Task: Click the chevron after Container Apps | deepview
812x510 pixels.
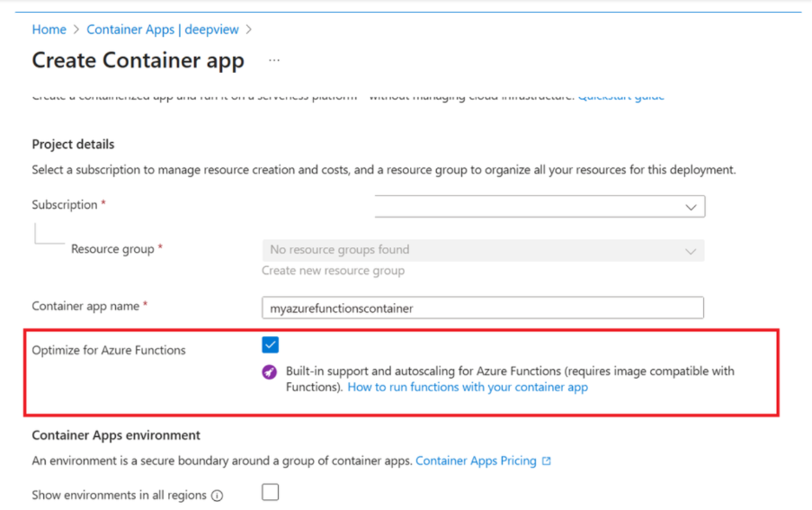Action: (249, 30)
